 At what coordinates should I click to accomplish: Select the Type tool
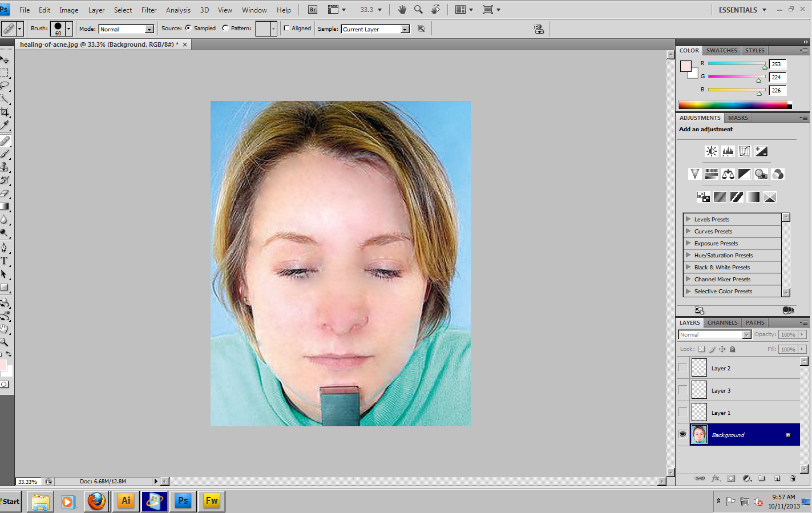tap(4, 261)
